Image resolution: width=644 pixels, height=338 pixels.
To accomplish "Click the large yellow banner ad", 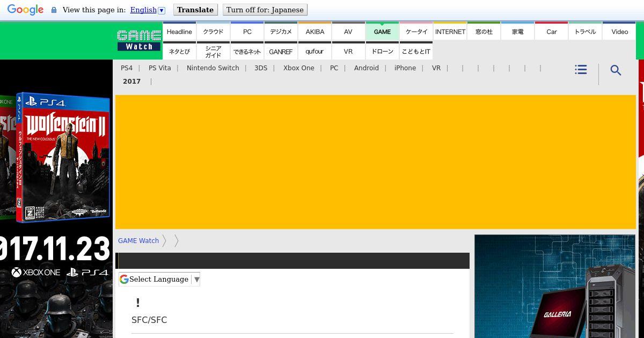I will coord(376,162).
